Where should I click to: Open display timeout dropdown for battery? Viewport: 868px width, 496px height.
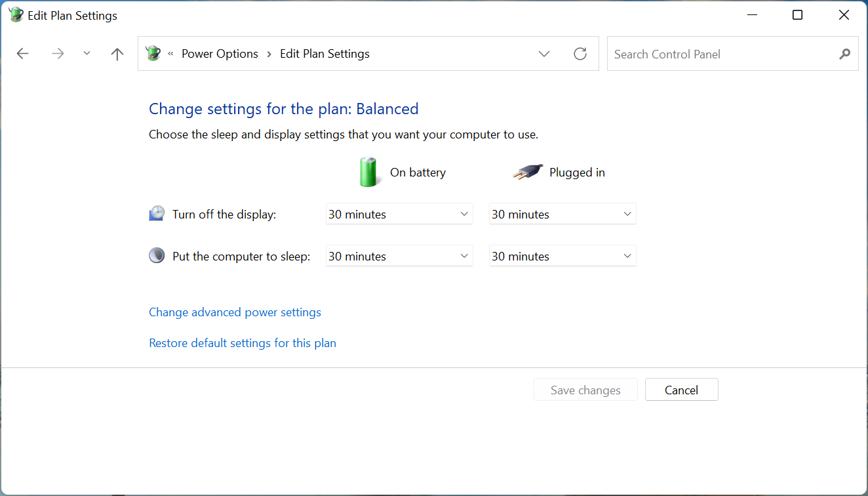pos(399,214)
